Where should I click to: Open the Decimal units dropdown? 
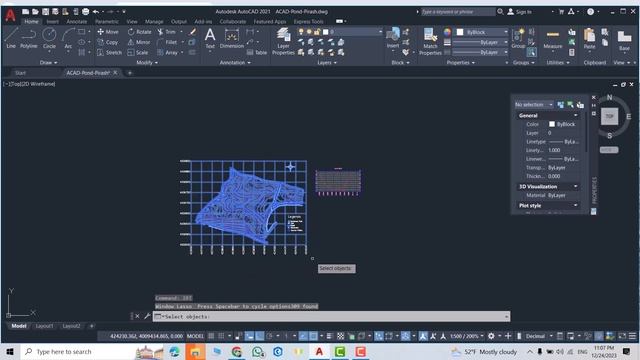click(x=538, y=336)
